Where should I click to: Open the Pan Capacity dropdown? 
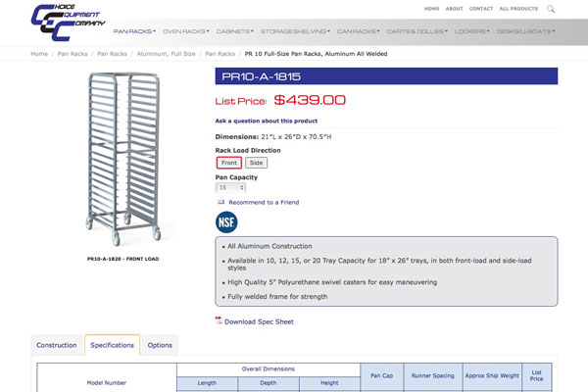(230, 187)
